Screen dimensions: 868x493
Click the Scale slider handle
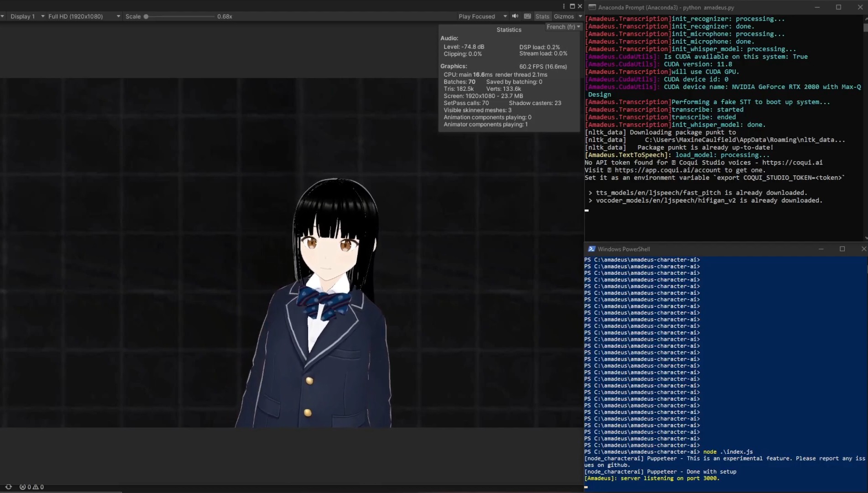146,16
